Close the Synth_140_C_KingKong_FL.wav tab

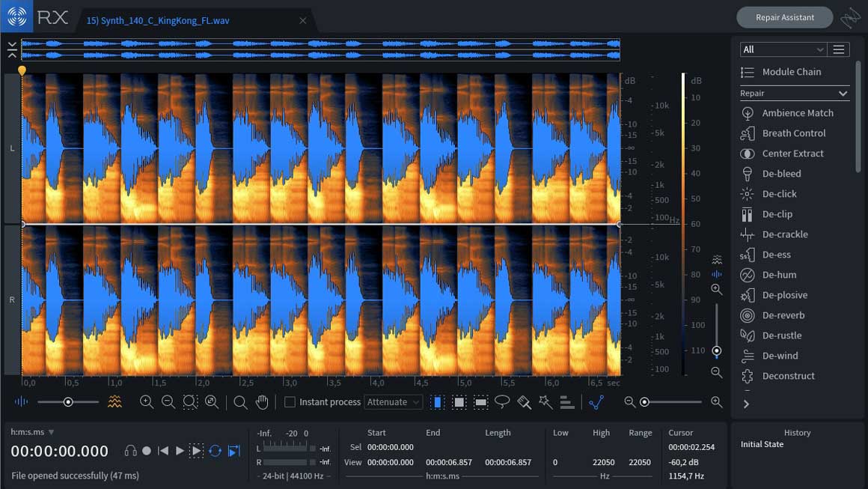click(303, 20)
